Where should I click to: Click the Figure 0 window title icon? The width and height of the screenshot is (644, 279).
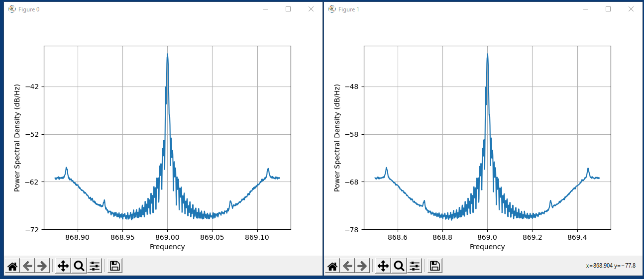(x=12, y=9)
